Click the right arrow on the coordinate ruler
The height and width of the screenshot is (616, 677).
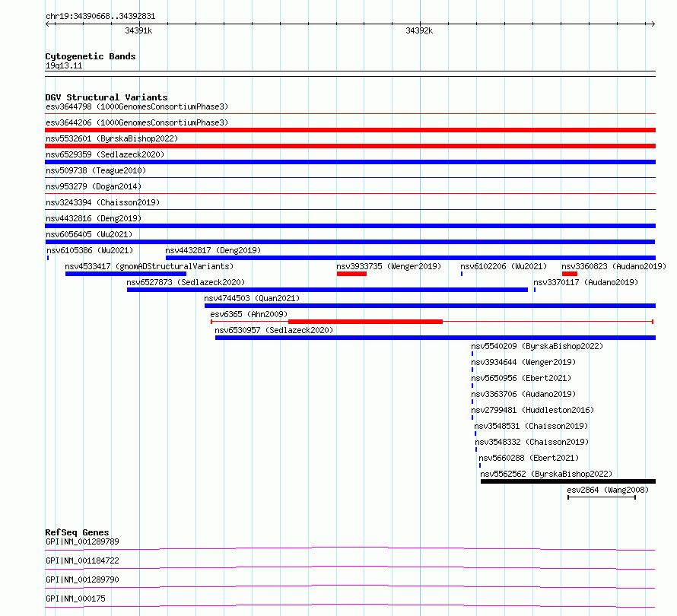pyautogui.click(x=653, y=24)
